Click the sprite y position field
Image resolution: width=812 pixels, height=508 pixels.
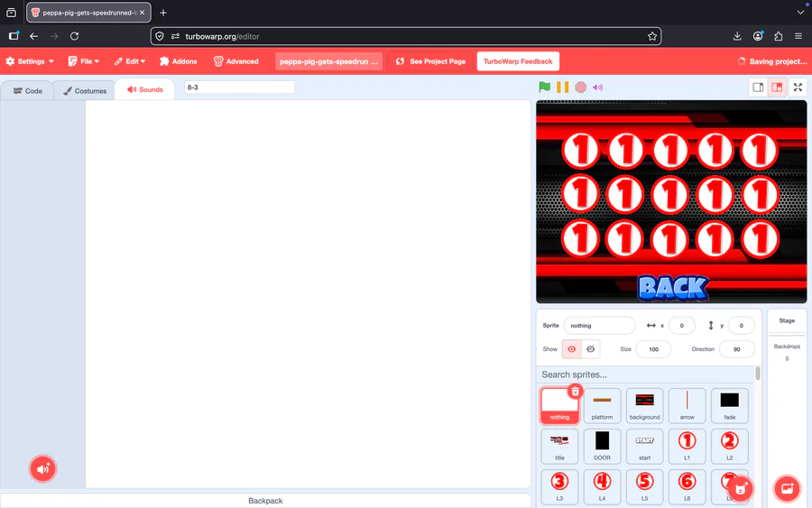click(x=741, y=326)
